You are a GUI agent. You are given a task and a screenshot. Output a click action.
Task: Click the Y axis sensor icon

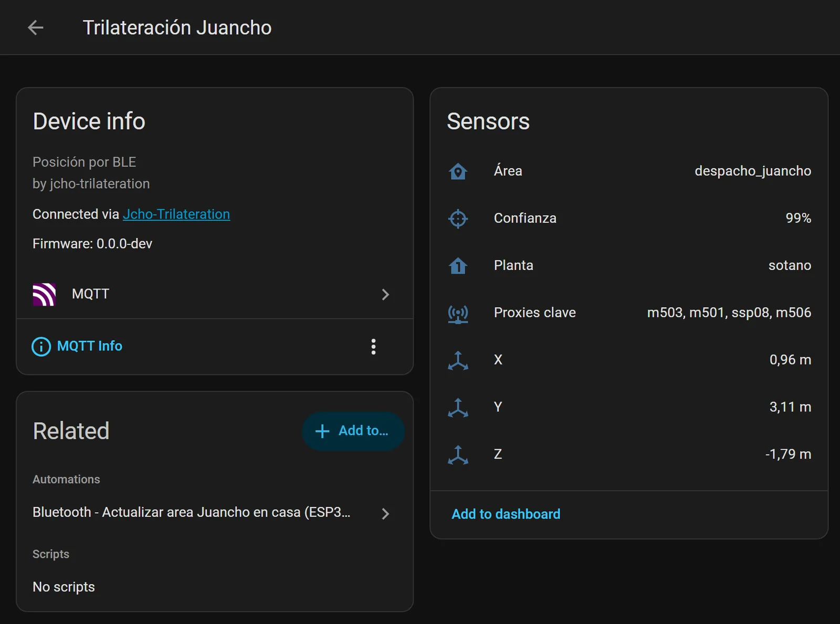coord(458,408)
